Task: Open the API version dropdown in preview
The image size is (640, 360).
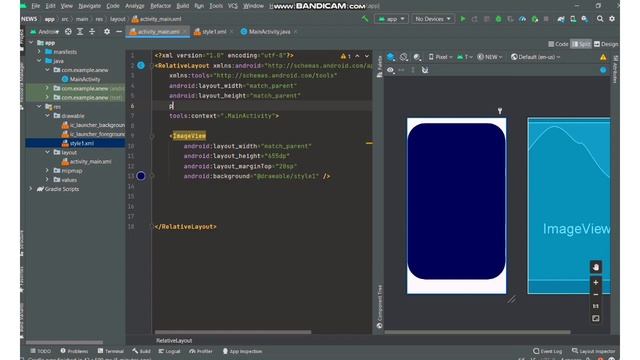Action: point(465,57)
